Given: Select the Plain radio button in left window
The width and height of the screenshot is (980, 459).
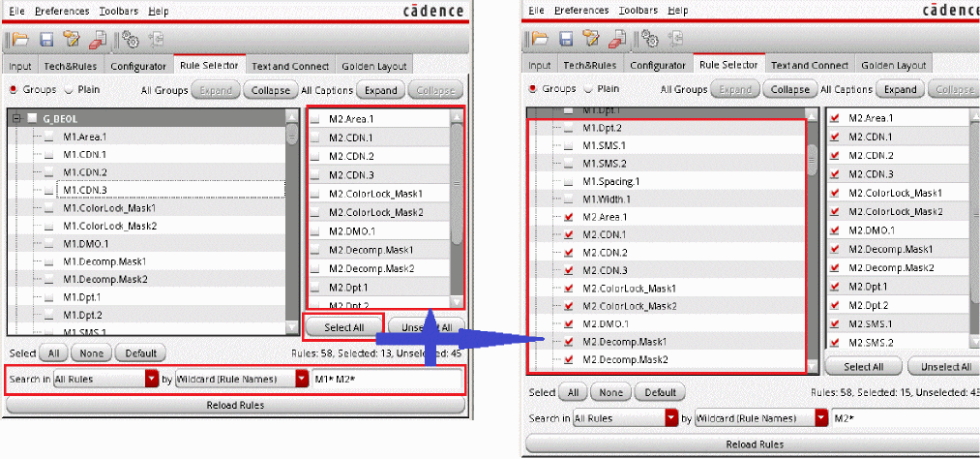Looking at the screenshot, I should 69,90.
